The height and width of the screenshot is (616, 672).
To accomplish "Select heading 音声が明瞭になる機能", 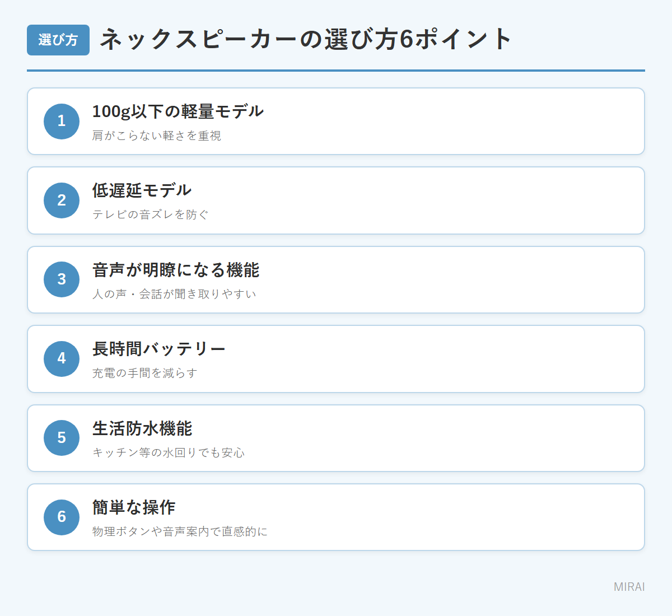I will pyautogui.click(x=176, y=270).
